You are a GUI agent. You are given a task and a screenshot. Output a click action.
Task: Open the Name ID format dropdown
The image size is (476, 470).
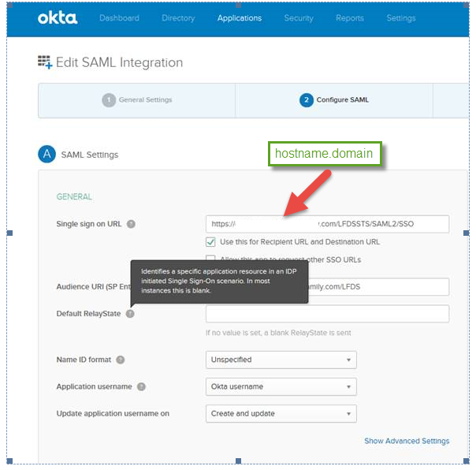click(281, 360)
